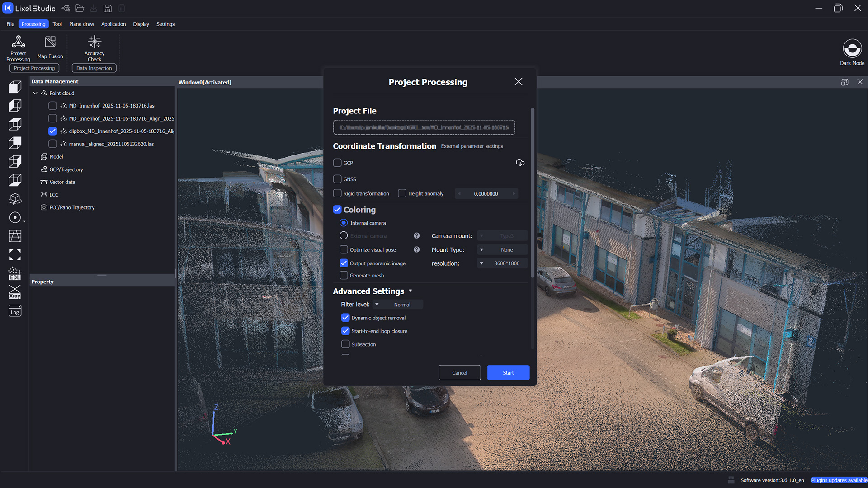868x488 pixels.
Task: Uncheck Dynamic object removal
Action: pos(345,318)
